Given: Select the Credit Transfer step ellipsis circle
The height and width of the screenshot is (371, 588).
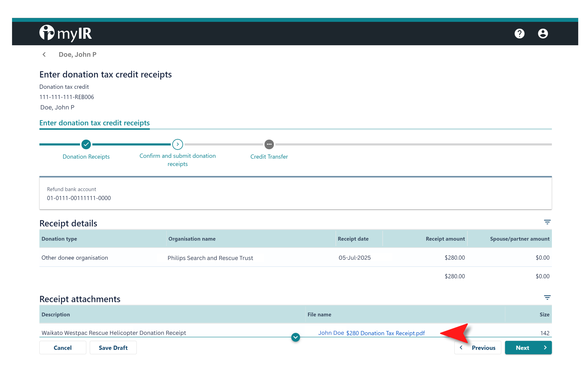Looking at the screenshot, I should 269,144.
